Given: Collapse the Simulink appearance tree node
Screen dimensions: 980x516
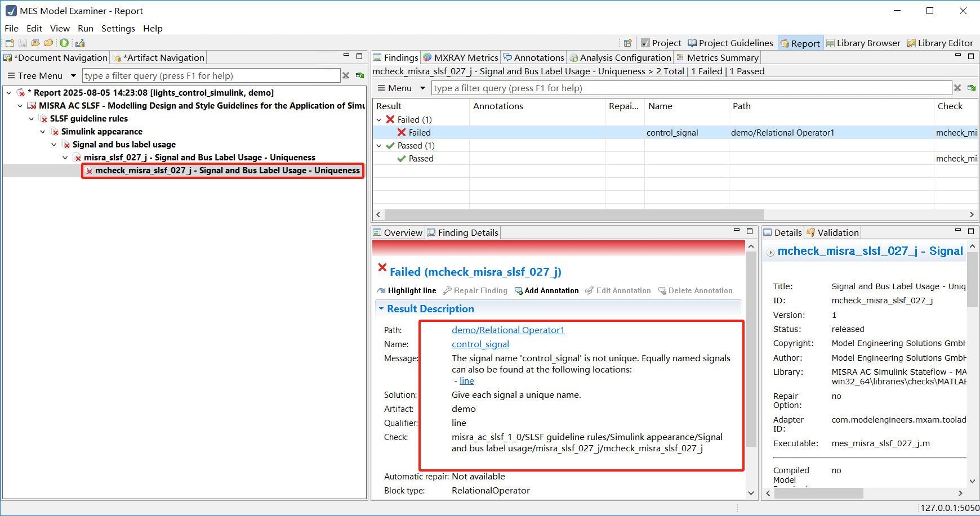Looking at the screenshot, I should pyautogui.click(x=43, y=132).
